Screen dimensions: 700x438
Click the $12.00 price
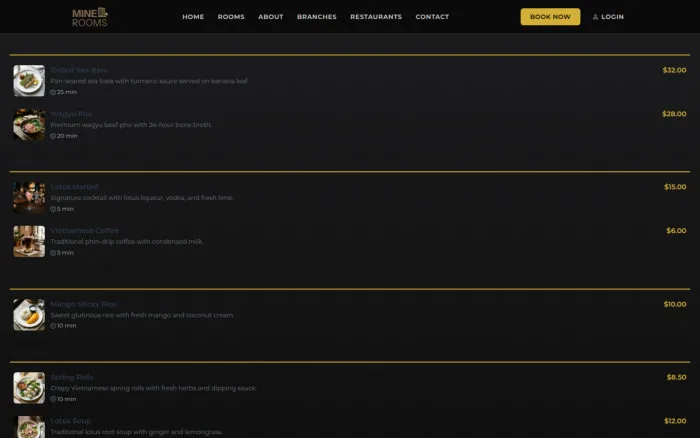(x=675, y=421)
